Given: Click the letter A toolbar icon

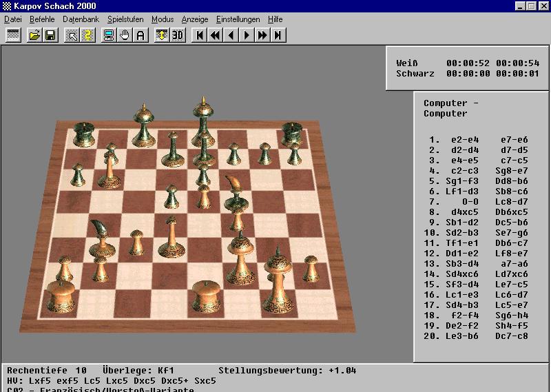Looking at the screenshot, I should pos(141,35).
